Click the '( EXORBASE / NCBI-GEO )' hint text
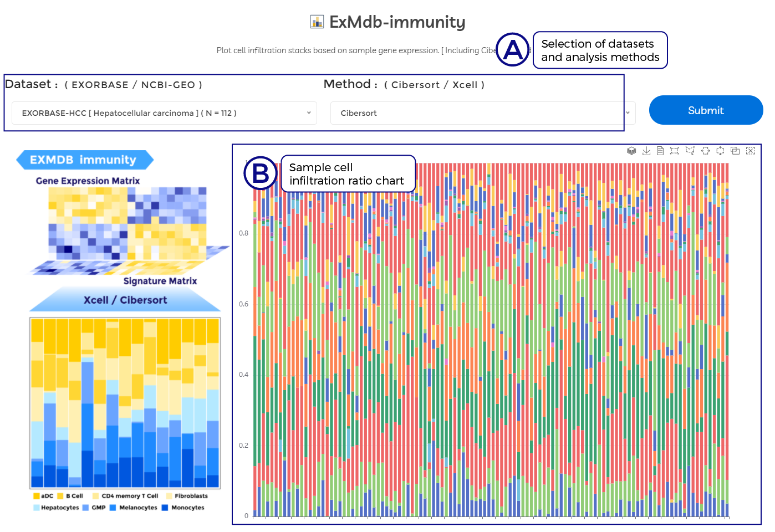This screenshot has width=775, height=532. (x=134, y=85)
